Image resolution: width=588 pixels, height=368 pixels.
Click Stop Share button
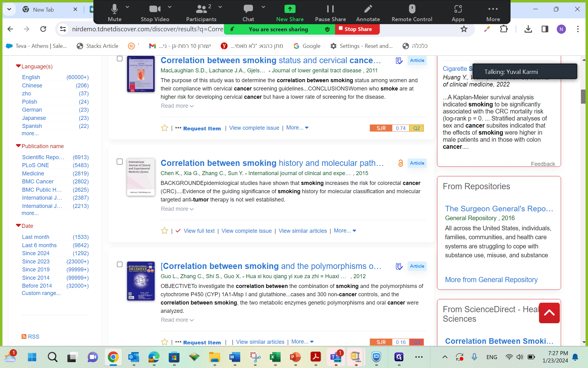tap(357, 29)
